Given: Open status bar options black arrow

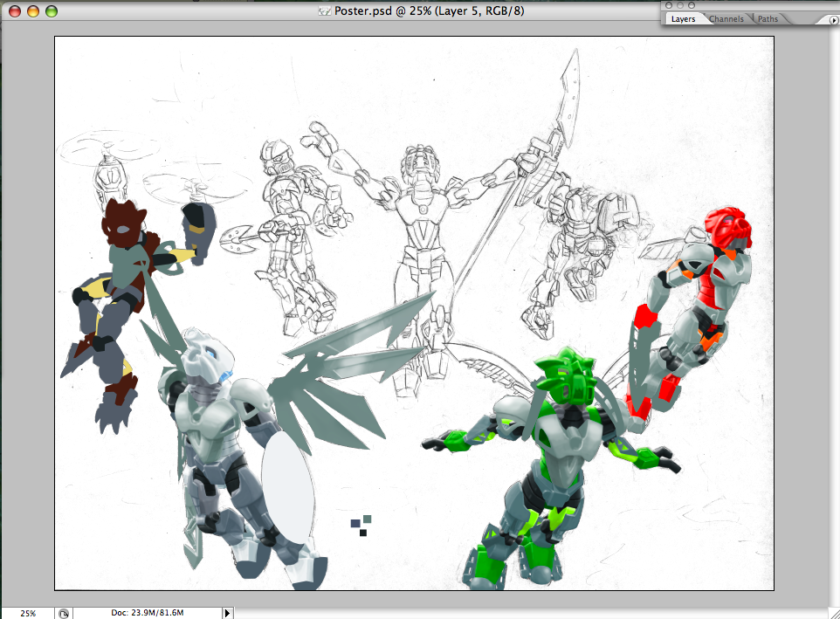Looking at the screenshot, I should [x=227, y=613].
